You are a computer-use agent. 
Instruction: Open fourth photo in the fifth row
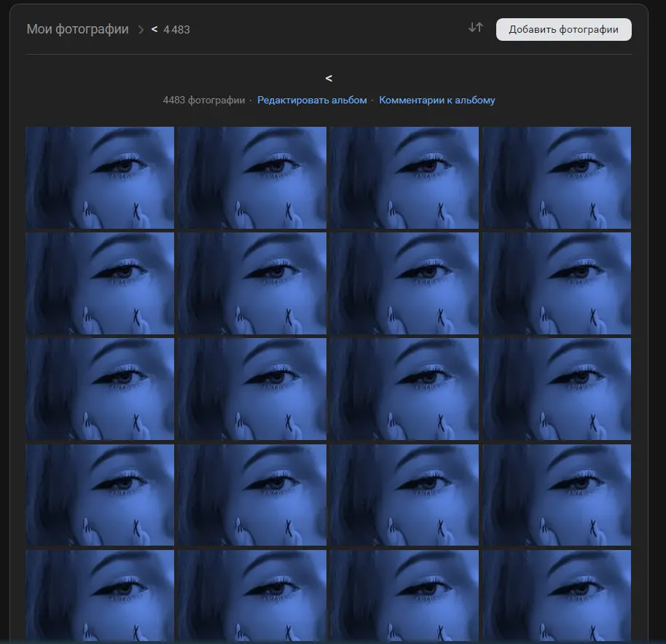(x=557, y=596)
